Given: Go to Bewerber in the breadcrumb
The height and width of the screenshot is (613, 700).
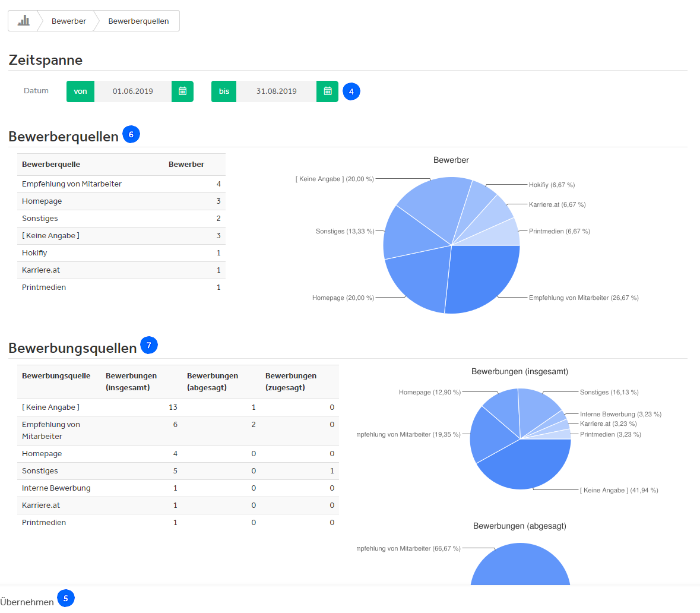Looking at the screenshot, I should 69,21.
